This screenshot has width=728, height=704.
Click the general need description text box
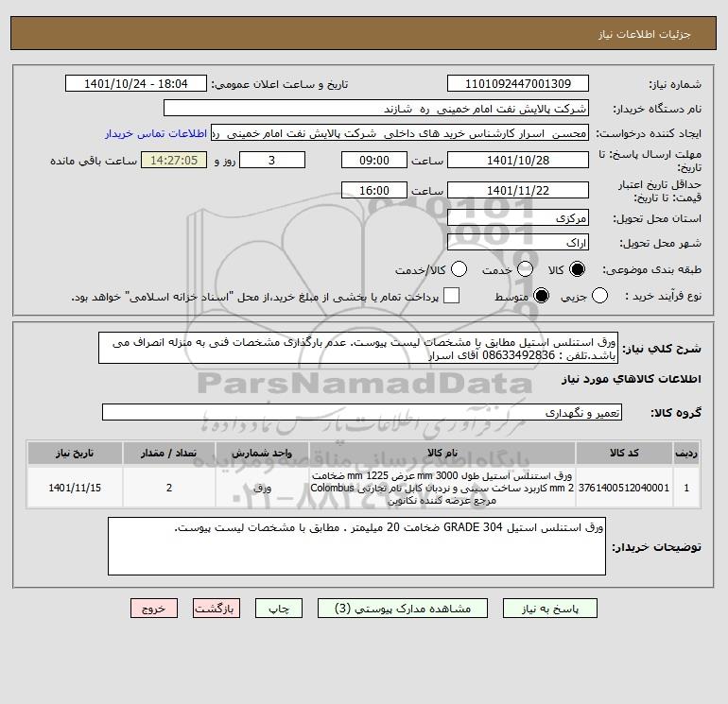pos(358,348)
